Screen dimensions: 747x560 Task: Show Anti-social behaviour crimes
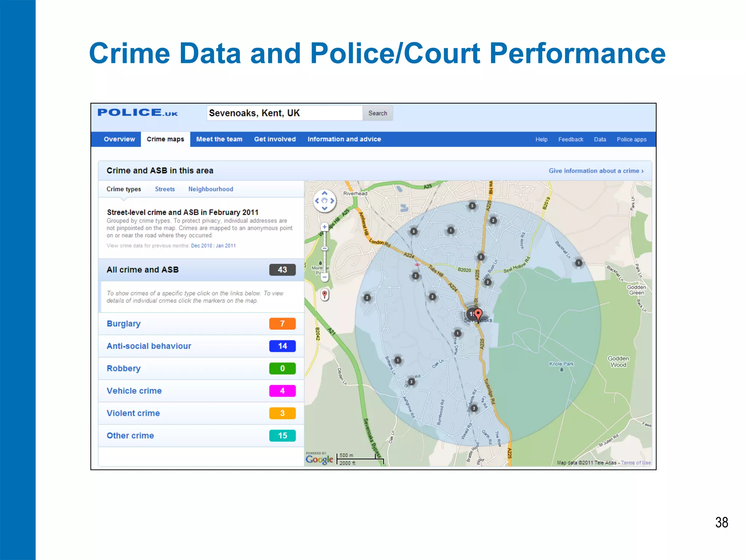149,346
